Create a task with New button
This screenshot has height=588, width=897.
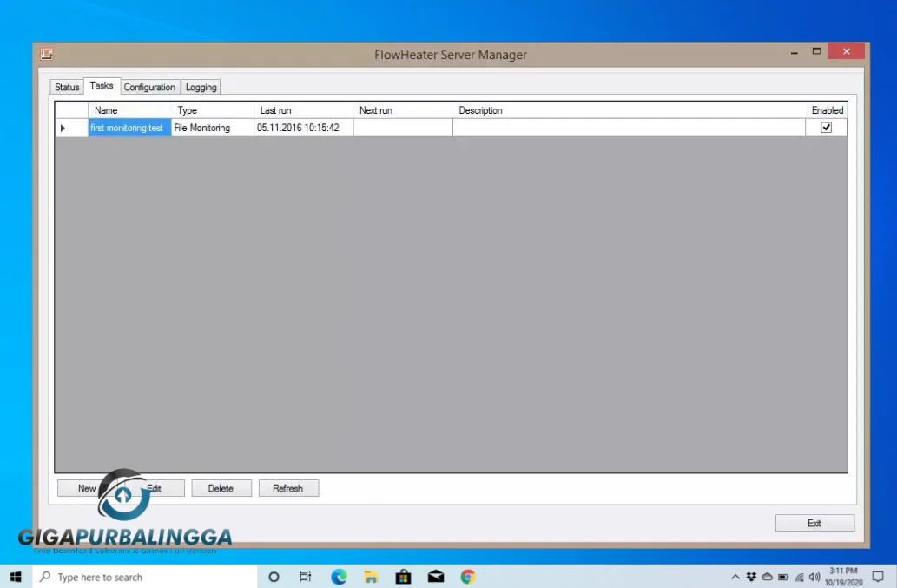[87, 488]
